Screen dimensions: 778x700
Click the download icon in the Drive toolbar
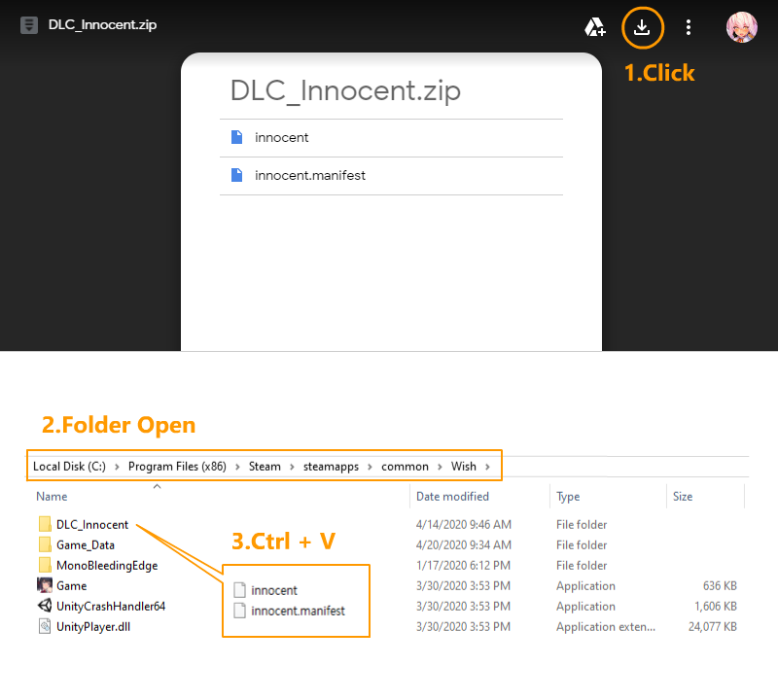point(642,27)
